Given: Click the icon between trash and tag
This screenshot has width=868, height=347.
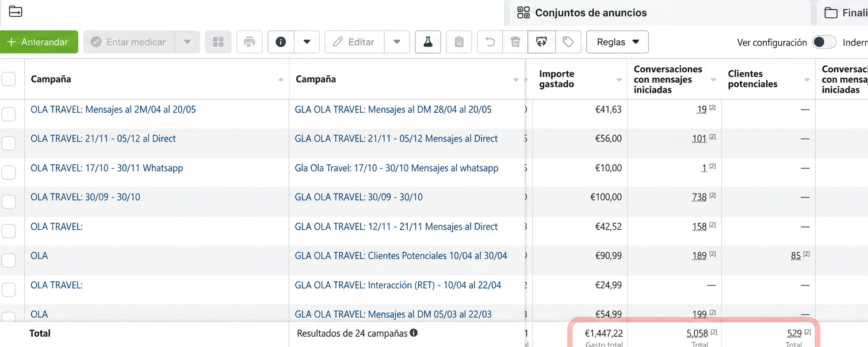Looking at the screenshot, I should tap(541, 42).
